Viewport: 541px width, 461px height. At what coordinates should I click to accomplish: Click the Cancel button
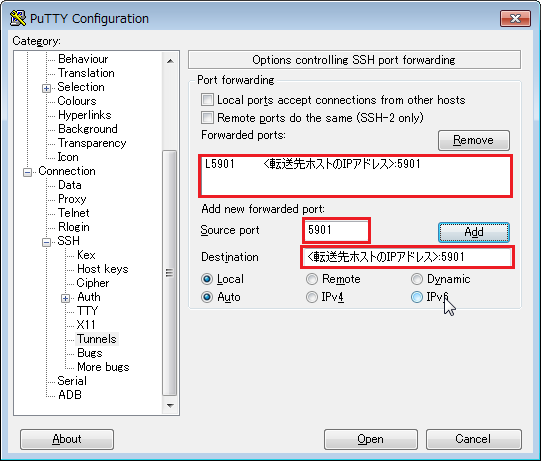[x=473, y=439]
